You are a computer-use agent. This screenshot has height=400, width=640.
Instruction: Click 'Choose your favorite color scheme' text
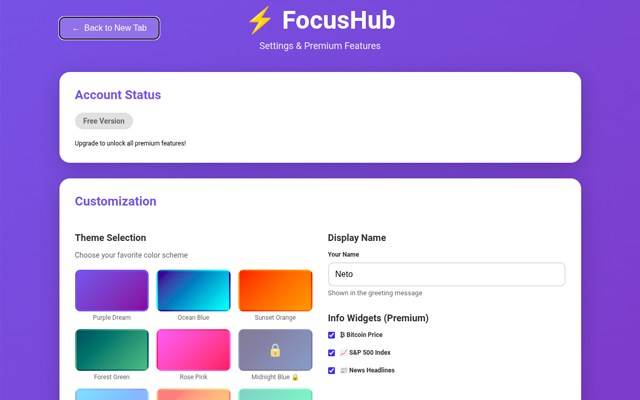point(131,255)
